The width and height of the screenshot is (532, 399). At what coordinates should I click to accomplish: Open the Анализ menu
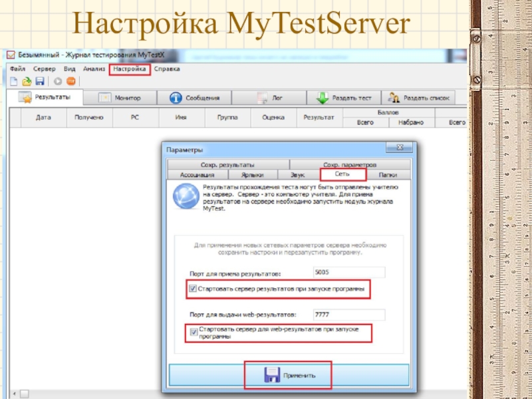94,69
